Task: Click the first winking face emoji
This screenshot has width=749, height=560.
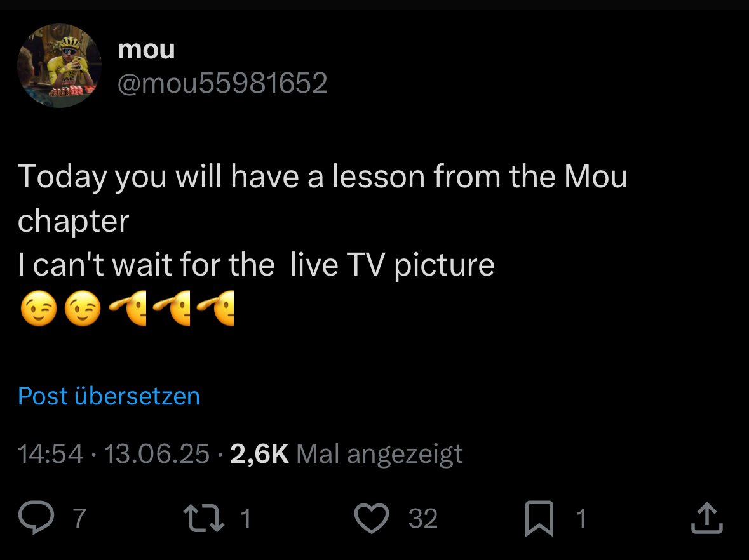Action: pyautogui.click(x=39, y=309)
